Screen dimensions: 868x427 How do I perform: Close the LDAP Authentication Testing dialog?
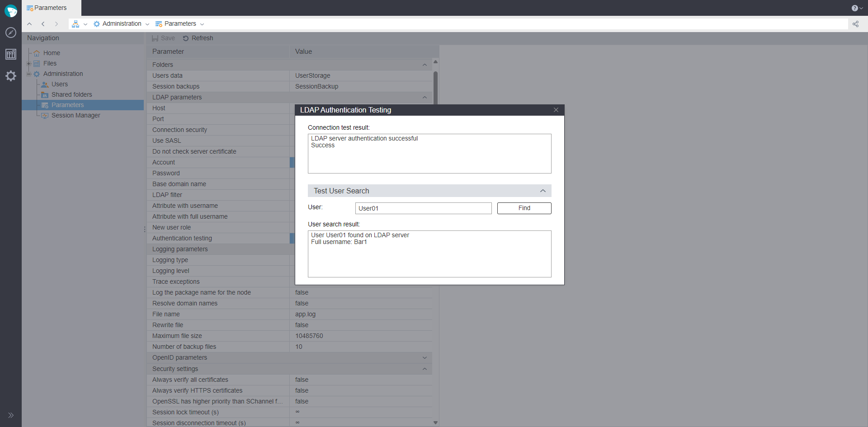pos(556,110)
